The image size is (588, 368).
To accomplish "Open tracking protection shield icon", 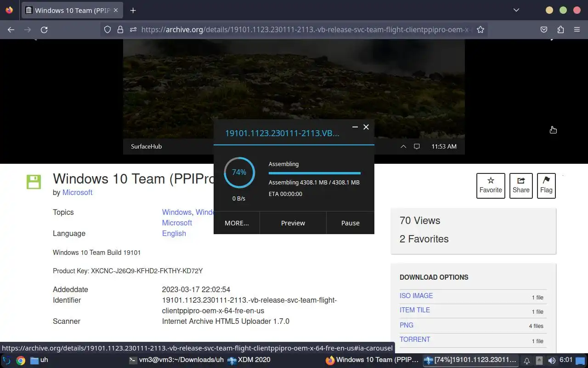I will click(107, 29).
